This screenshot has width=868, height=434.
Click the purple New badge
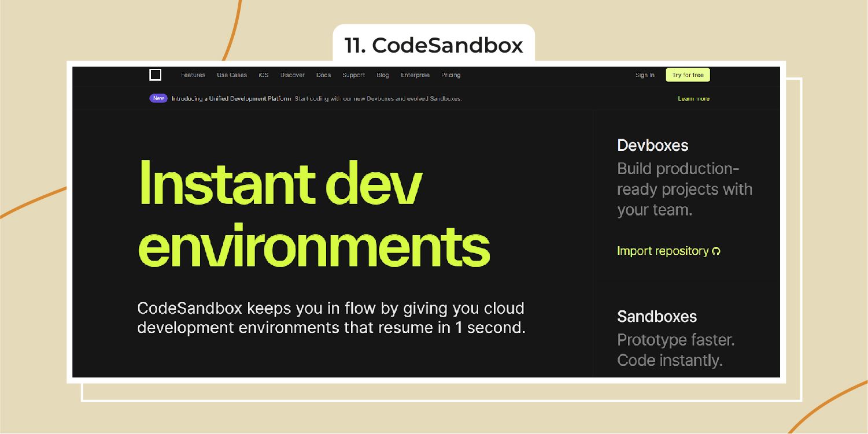coord(158,98)
